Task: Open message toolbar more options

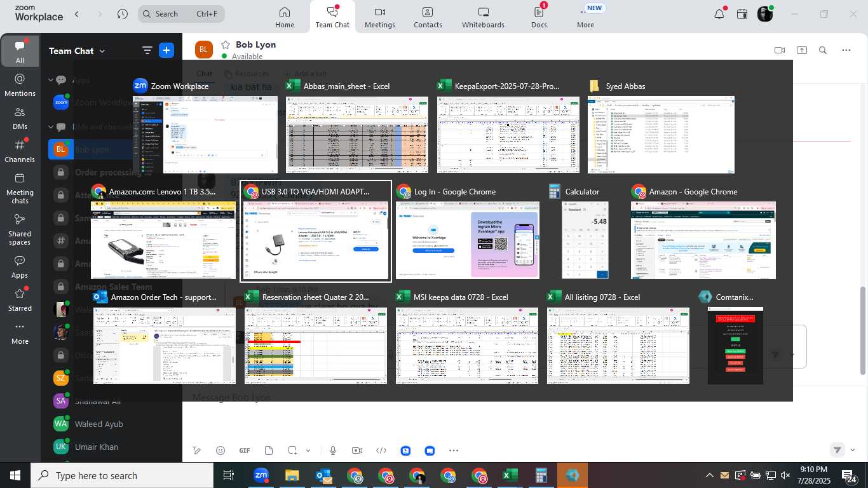Action: click(453, 451)
